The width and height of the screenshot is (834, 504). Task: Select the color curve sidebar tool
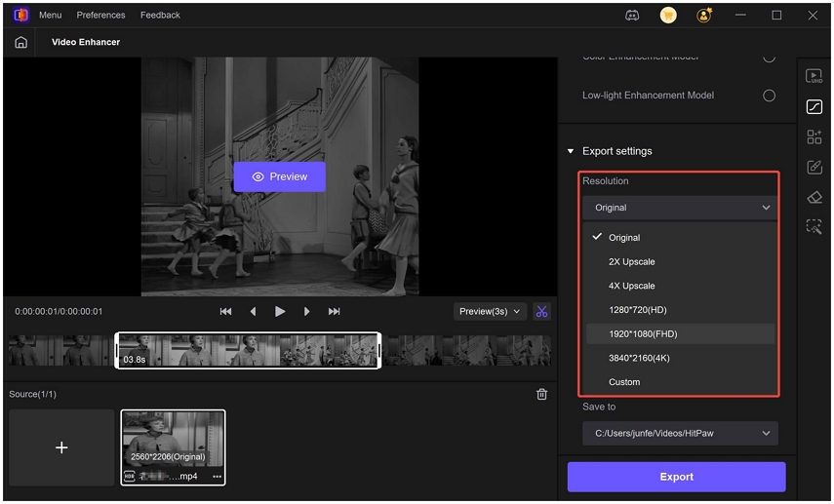tap(814, 107)
